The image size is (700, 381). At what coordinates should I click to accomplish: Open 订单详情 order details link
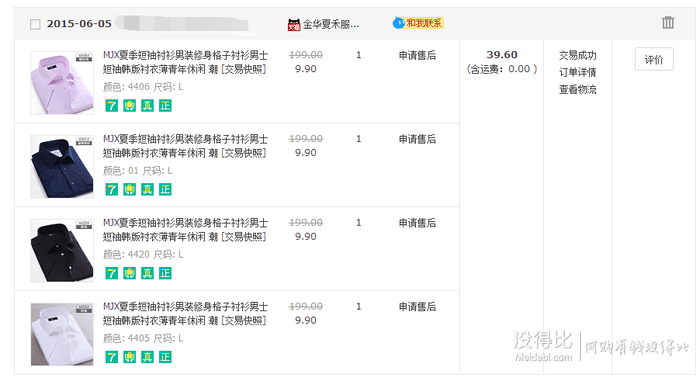578,72
